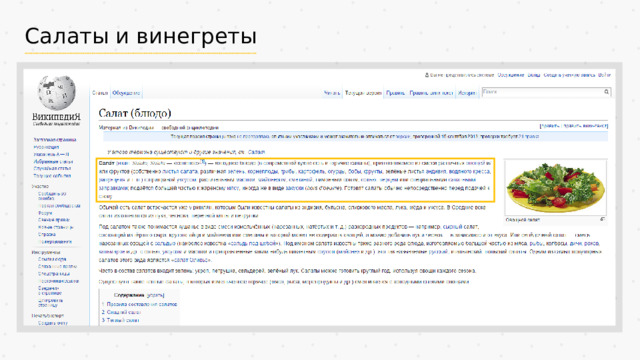Open the salad photo thumbnail
Viewport: 640px width, 360px height.
tap(556, 187)
